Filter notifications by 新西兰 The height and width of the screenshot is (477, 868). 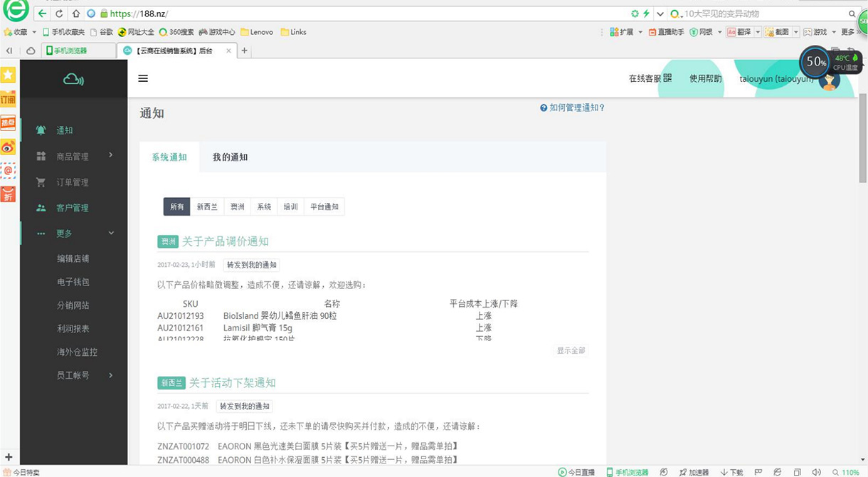tap(207, 206)
